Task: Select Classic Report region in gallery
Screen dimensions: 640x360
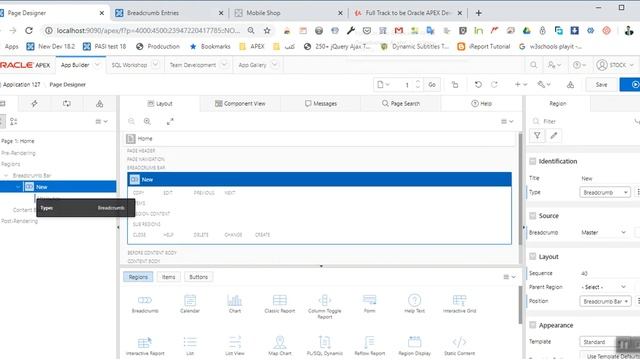Action: click(280, 304)
